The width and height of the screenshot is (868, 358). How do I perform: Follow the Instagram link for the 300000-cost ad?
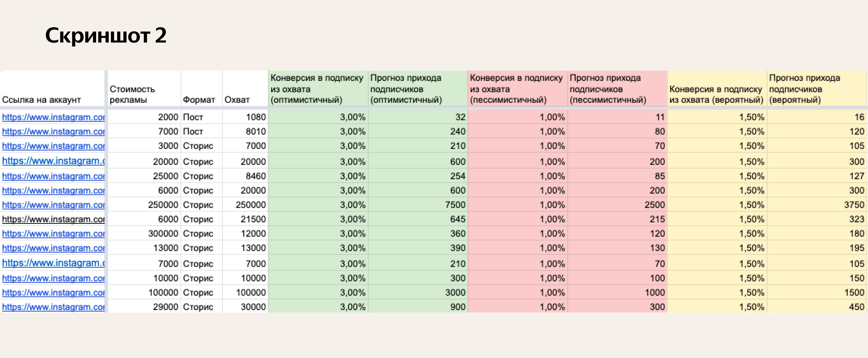[53, 234]
